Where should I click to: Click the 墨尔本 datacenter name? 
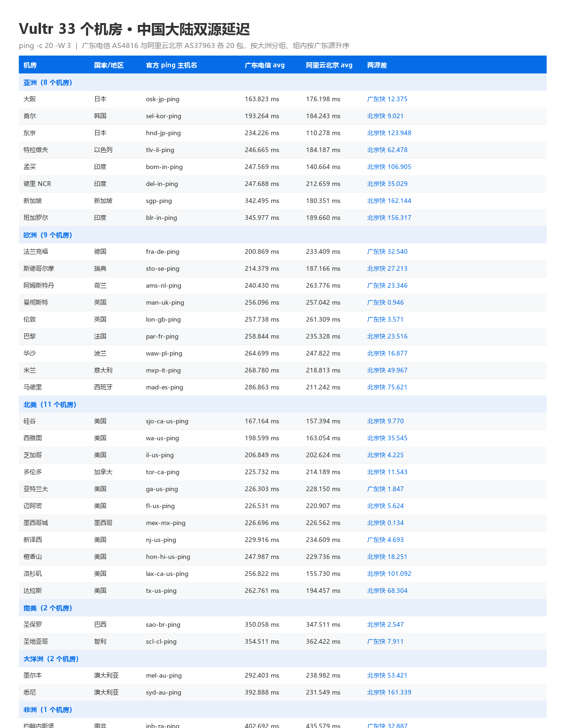click(x=32, y=676)
